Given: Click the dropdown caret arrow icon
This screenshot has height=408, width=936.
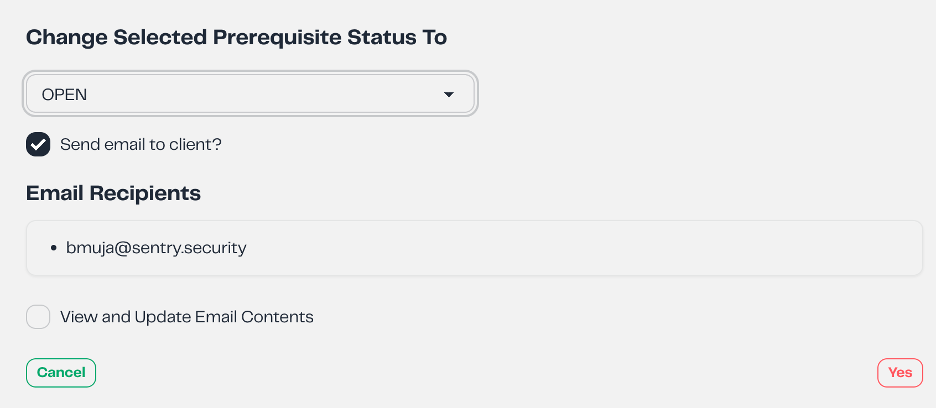Looking at the screenshot, I should 449,94.
